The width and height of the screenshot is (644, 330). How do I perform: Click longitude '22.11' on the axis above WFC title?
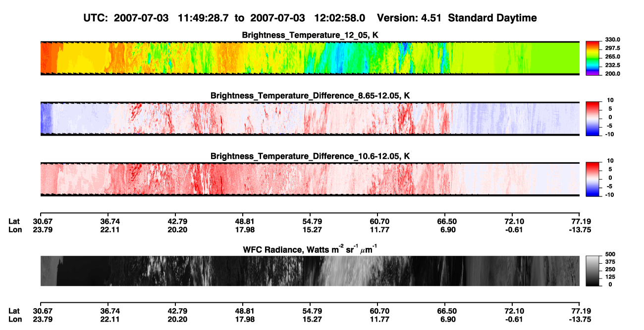click(x=111, y=230)
